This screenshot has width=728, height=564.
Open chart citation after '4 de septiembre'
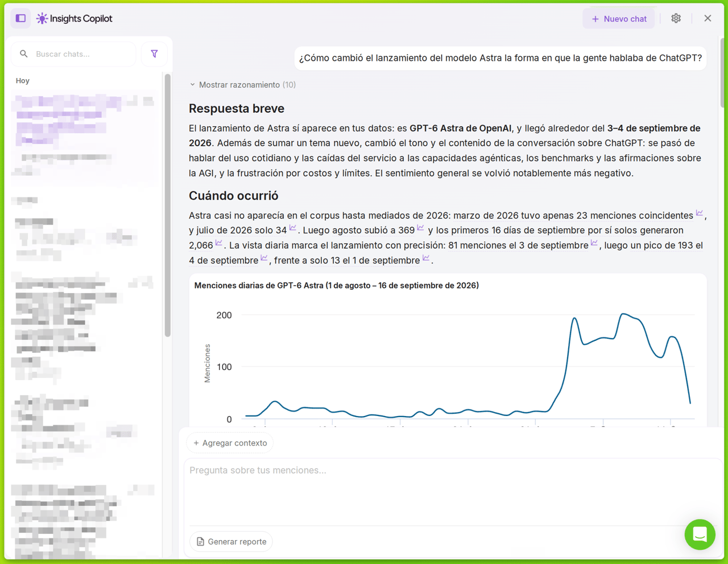click(264, 258)
